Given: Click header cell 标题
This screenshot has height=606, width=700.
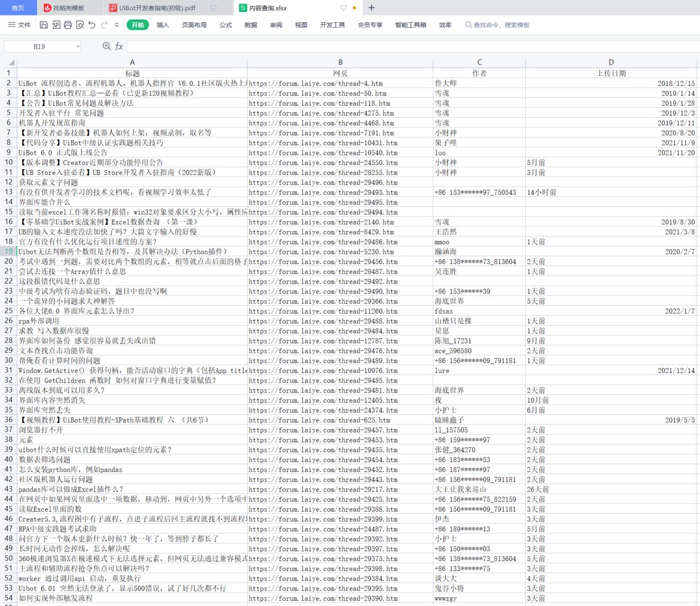Looking at the screenshot, I should pos(132,73).
